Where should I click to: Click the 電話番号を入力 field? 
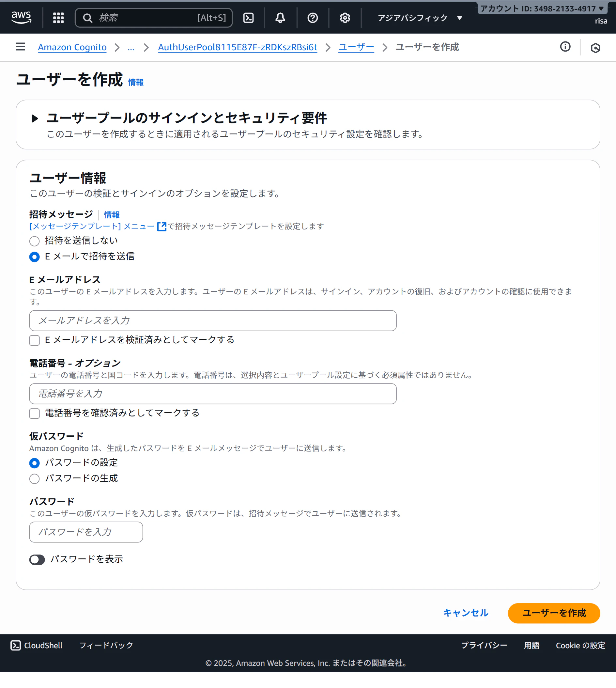pyautogui.click(x=213, y=394)
